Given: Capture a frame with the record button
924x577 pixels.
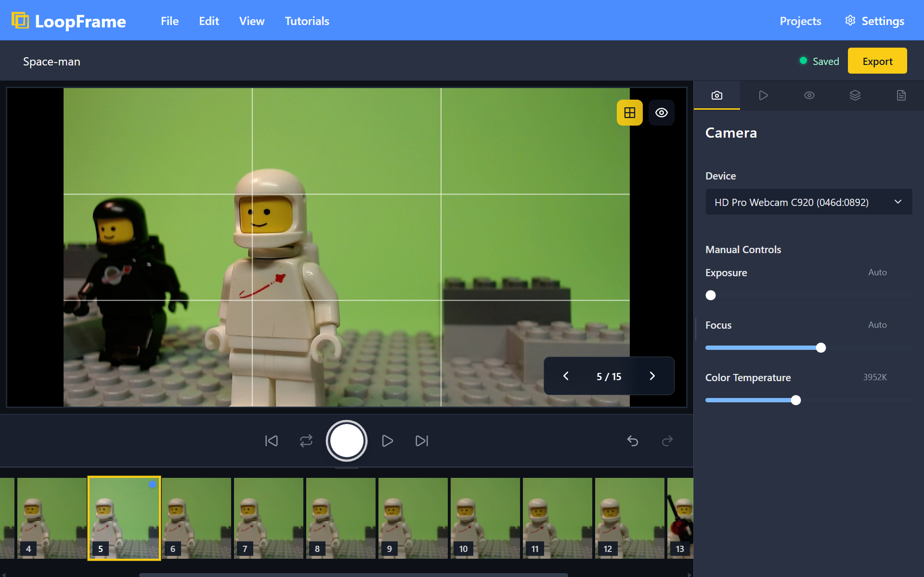Looking at the screenshot, I should click(346, 440).
